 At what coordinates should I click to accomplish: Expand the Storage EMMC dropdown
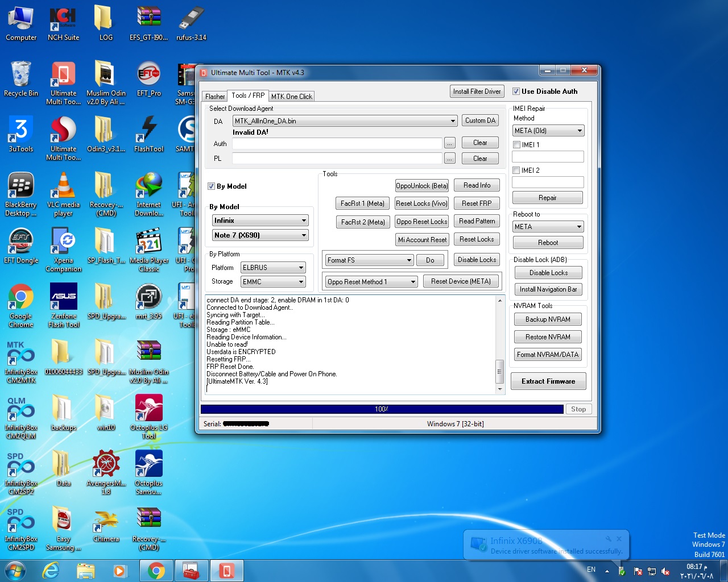click(x=273, y=282)
